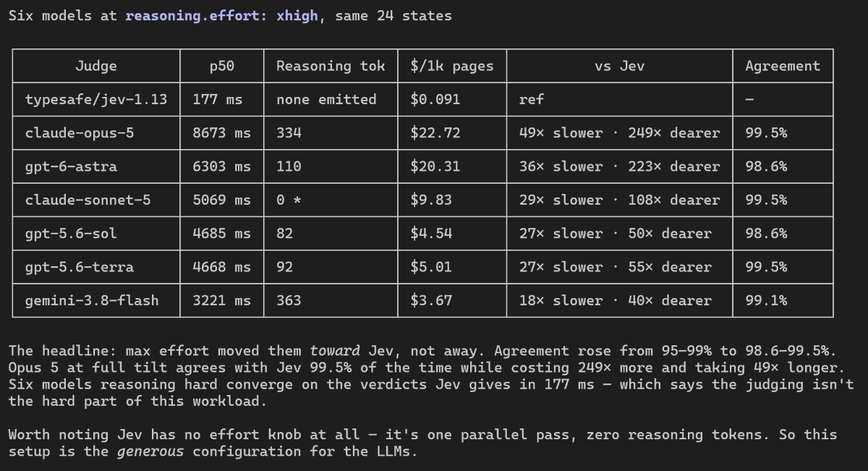Click the $22.72 cost cell
The height and width of the screenshot is (471, 868).
pos(452,133)
